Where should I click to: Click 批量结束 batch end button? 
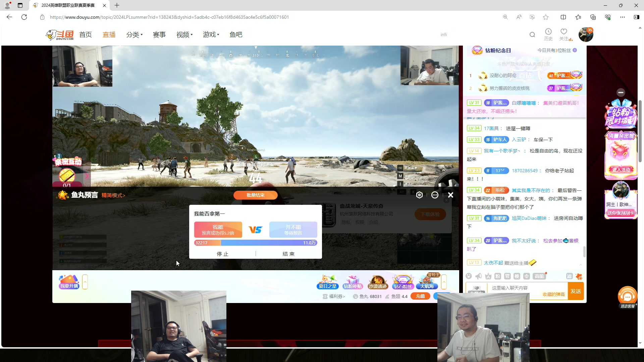click(256, 195)
